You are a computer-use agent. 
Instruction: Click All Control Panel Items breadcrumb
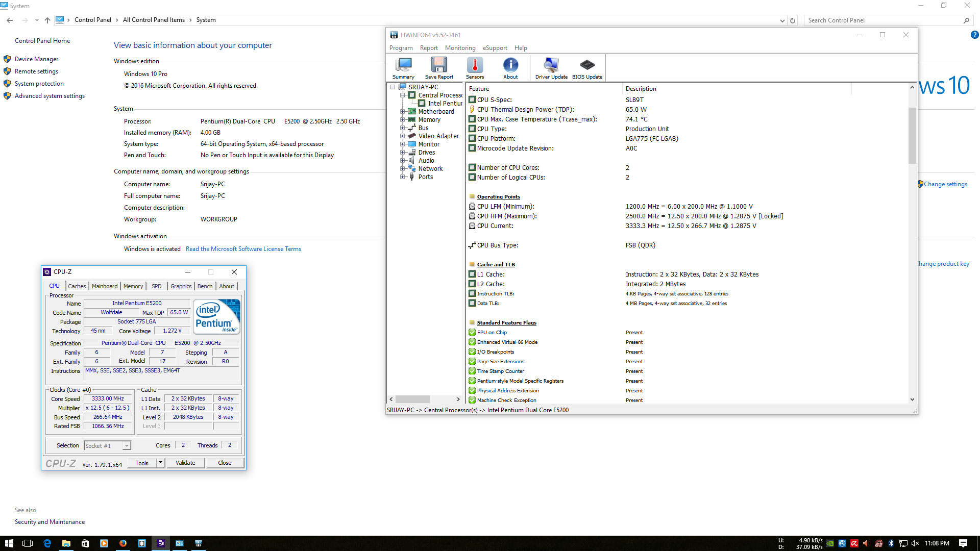154,20
